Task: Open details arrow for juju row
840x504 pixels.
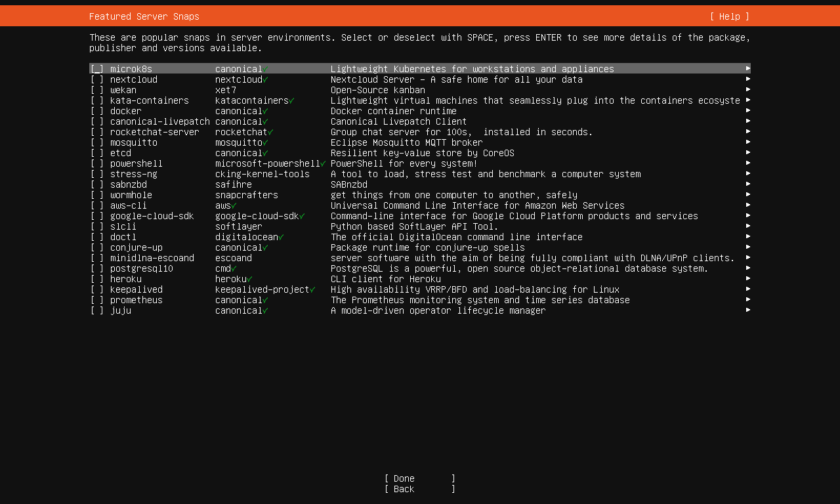Action: pos(747,310)
